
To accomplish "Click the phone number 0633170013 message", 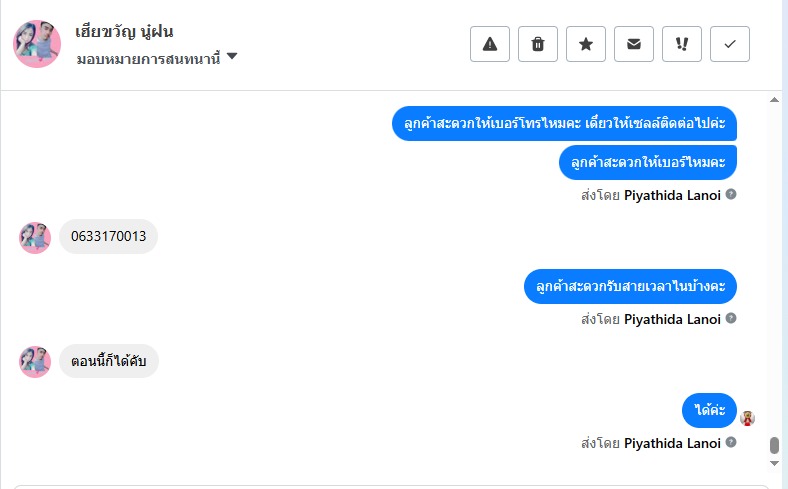I will coord(109,236).
